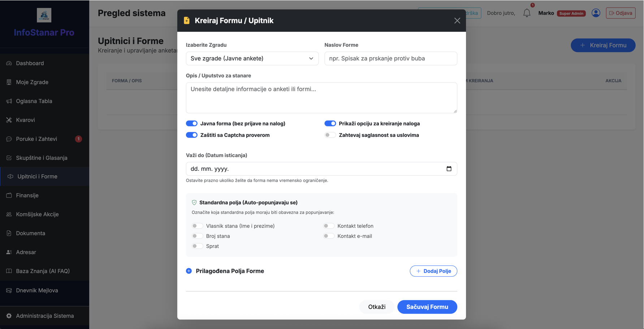
Task: Click the Finansije wallet icon
Action: point(9,195)
